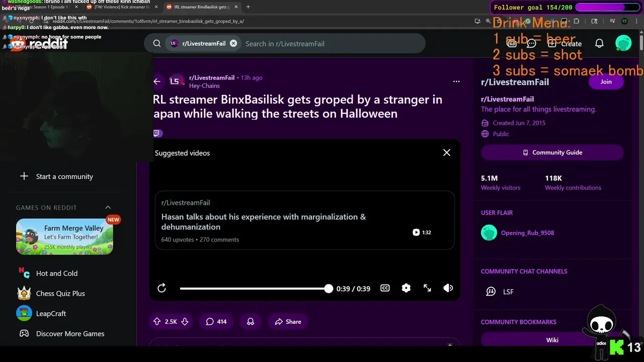Toggle closed captions on the video
This screenshot has height=362, width=644.
click(385, 288)
